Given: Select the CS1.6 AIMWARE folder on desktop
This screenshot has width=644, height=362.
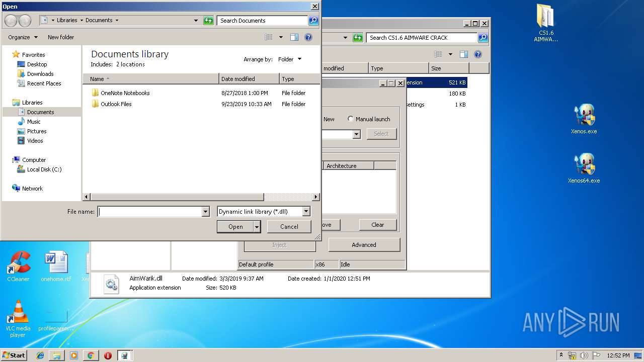Looking at the screenshot, I should click(546, 23).
